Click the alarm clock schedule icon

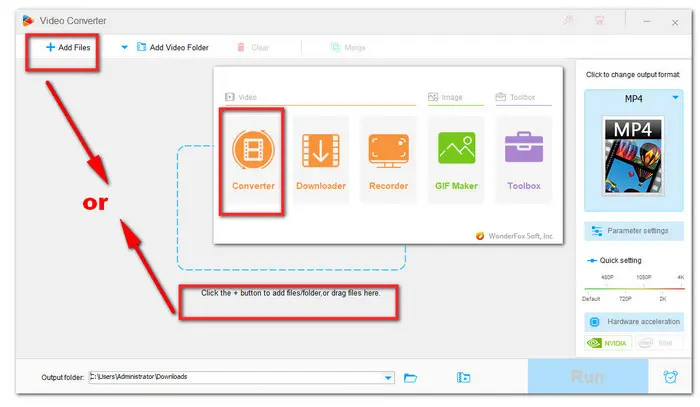pyautogui.click(x=669, y=377)
